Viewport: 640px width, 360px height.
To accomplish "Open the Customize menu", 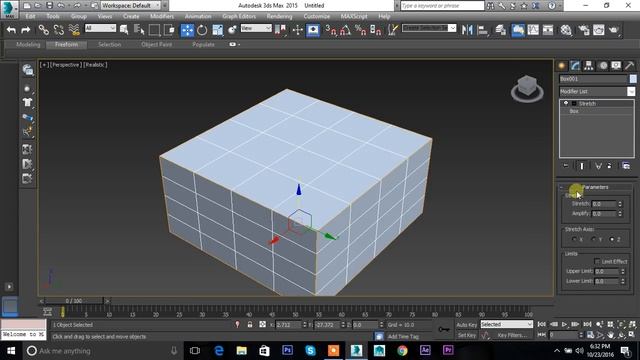I will (317, 16).
